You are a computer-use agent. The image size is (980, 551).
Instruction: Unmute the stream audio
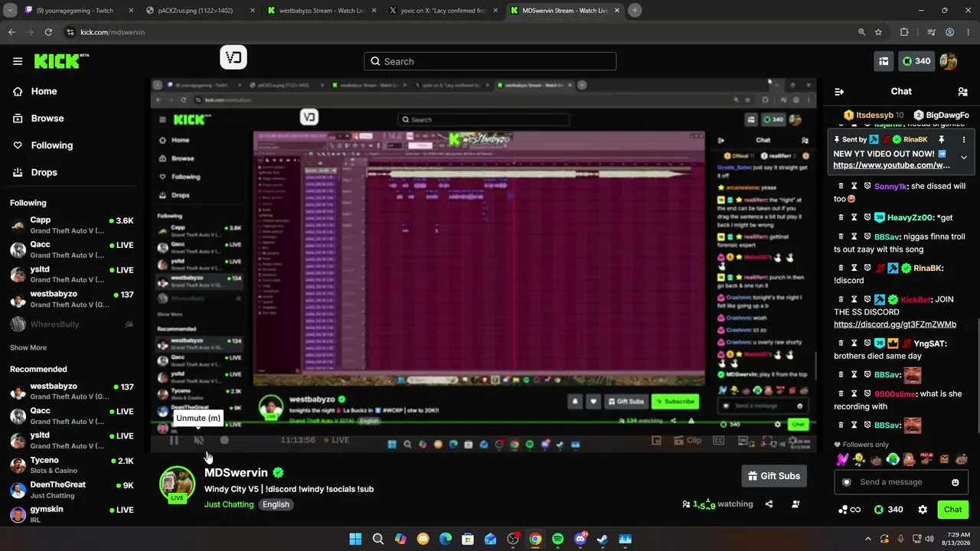point(199,440)
